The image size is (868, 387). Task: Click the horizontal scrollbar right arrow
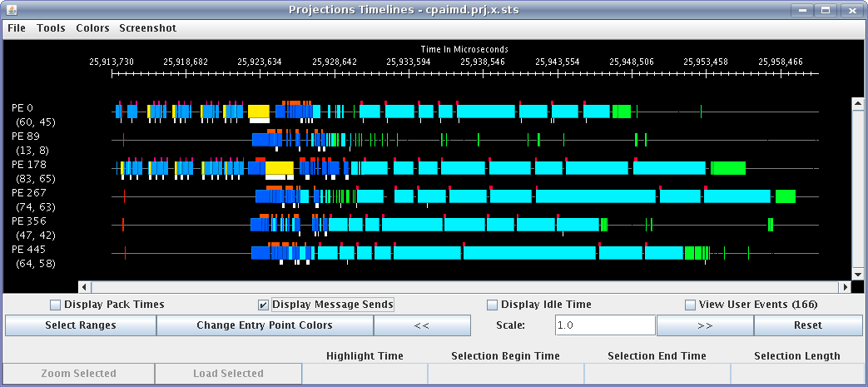click(x=845, y=287)
